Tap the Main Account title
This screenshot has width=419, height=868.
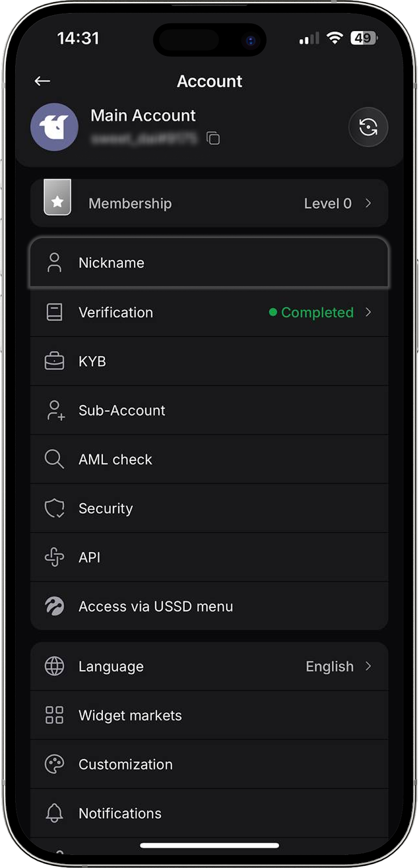click(143, 116)
